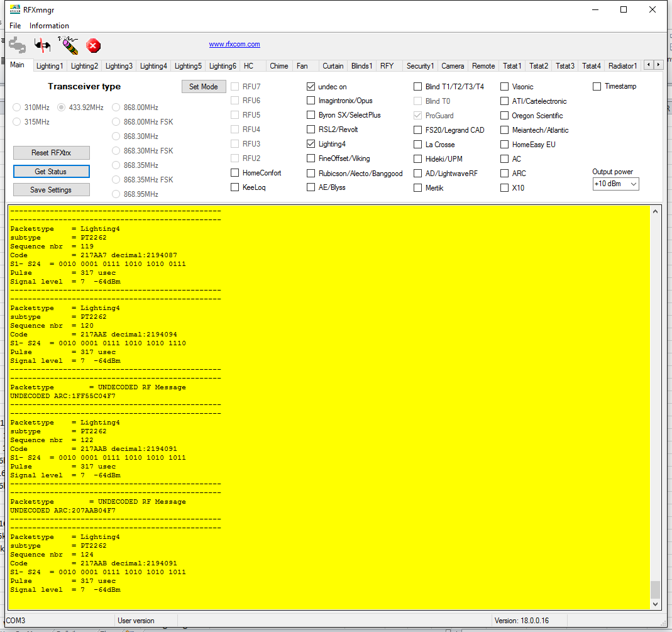
Task: Check the Byron SX/SelectPlus checkbox
Action: (x=311, y=115)
